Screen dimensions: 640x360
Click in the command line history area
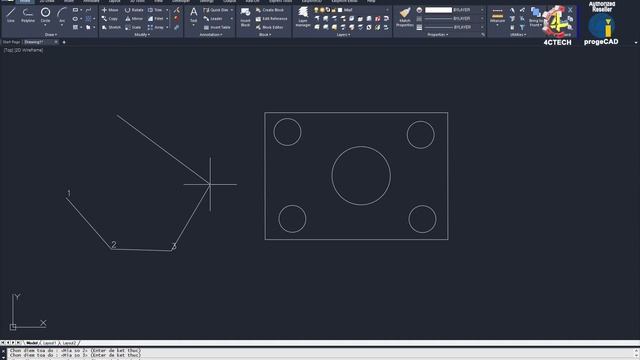click(320, 353)
